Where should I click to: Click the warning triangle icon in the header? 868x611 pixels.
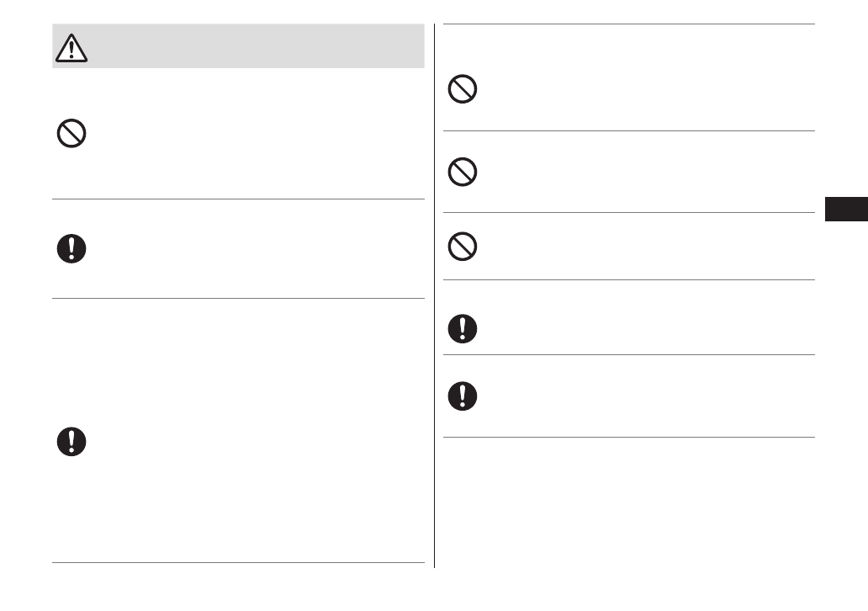pos(71,49)
